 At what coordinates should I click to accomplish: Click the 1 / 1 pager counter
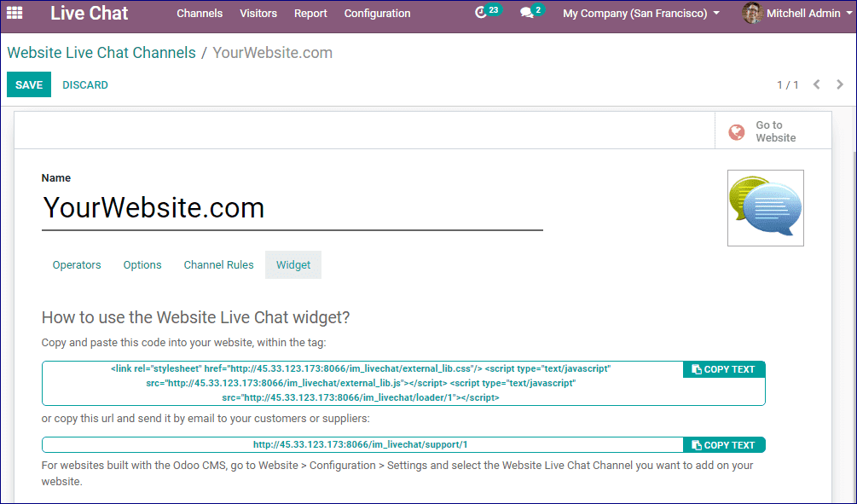(788, 84)
